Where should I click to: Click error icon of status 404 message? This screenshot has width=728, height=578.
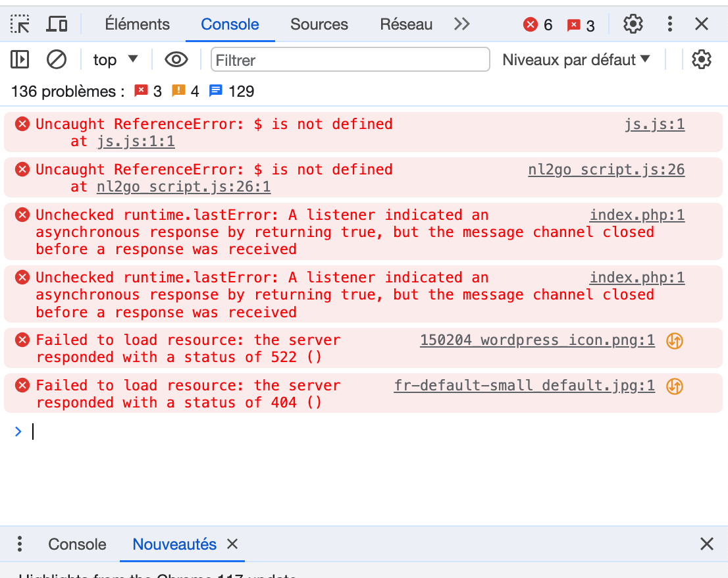[x=22, y=385]
